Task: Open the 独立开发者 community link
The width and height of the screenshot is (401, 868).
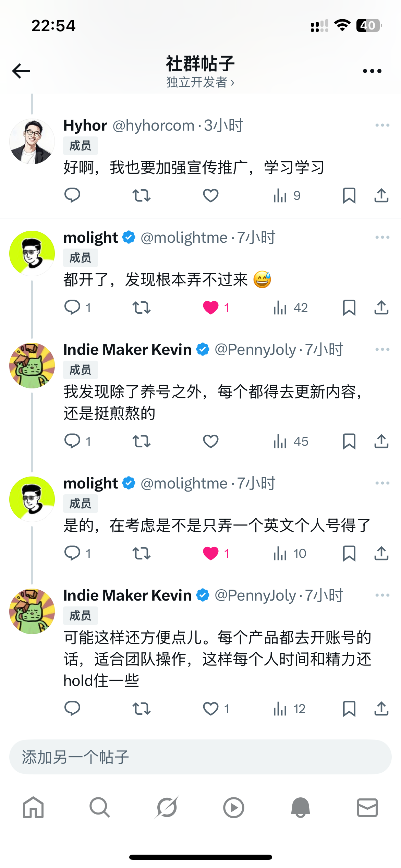Action: tap(200, 82)
